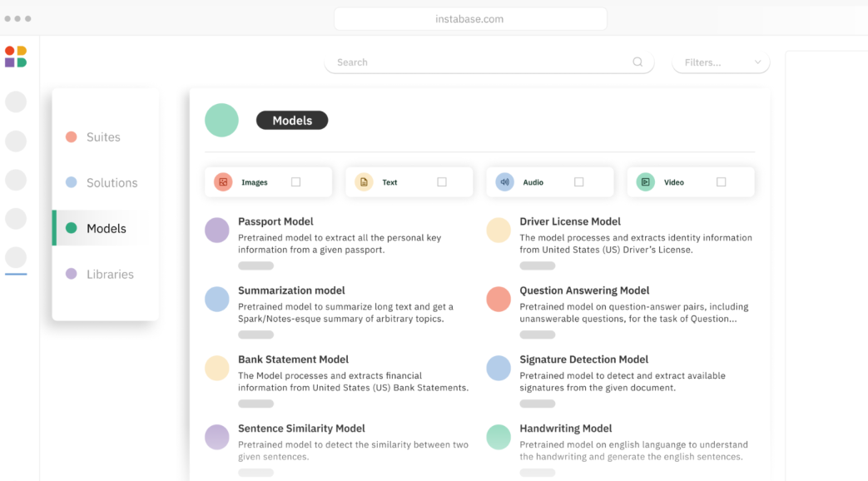This screenshot has width=868, height=481.
Task: Click the Passport Model purple circle icon
Action: (217, 230)
